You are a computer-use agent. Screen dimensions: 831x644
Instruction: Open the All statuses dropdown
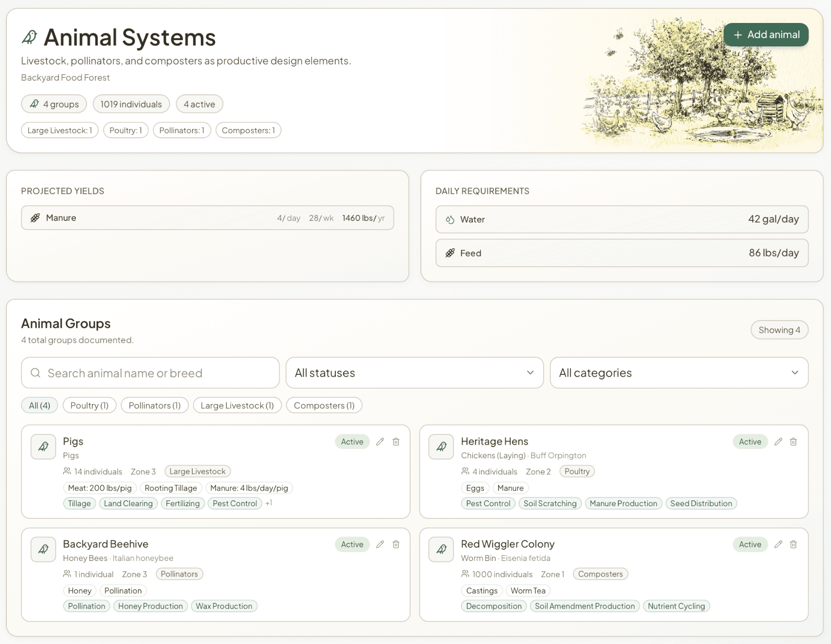415,373
